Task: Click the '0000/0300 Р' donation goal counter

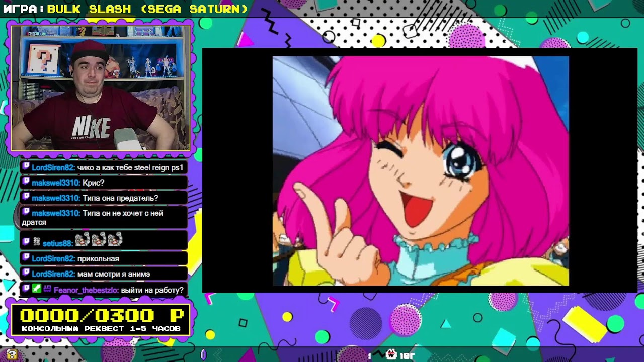Action: [102, 316]
